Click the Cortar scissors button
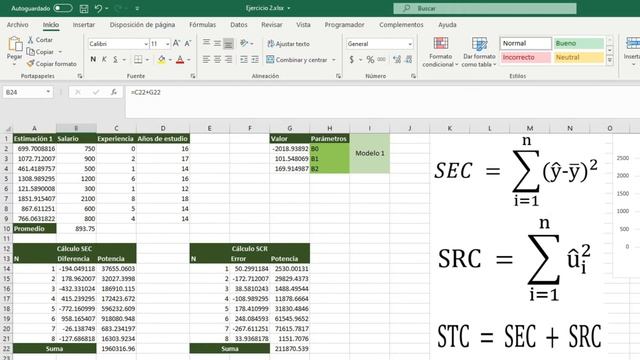 40,40
